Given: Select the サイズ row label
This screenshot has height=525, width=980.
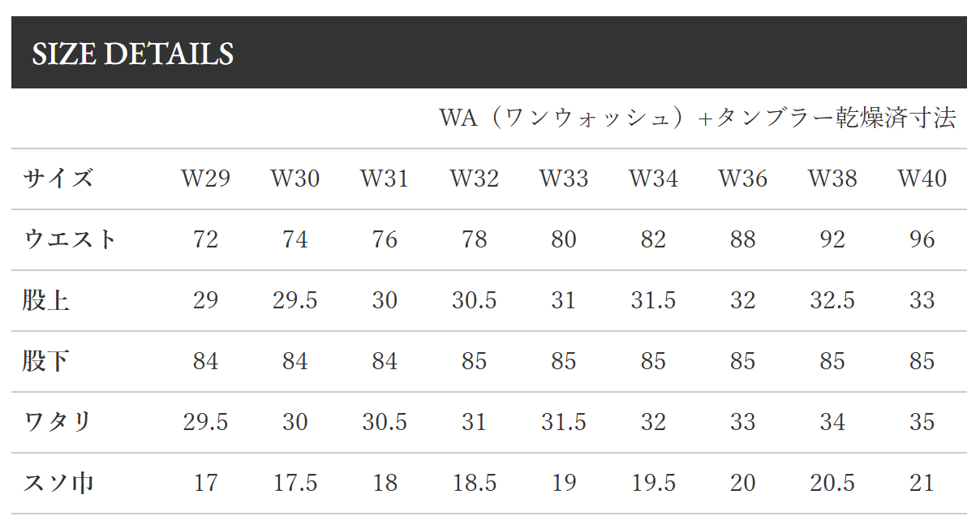Looking at the screenshot, I should [58, 179].
